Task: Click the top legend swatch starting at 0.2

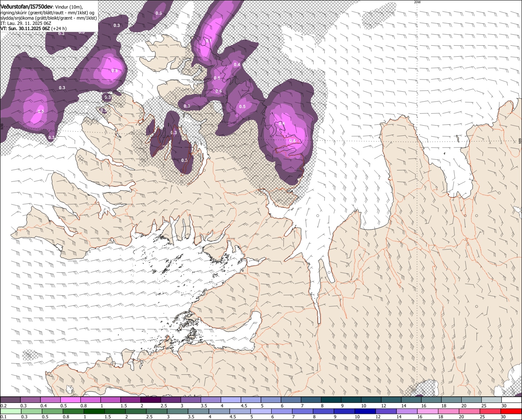Action: [x=10, y=400]
